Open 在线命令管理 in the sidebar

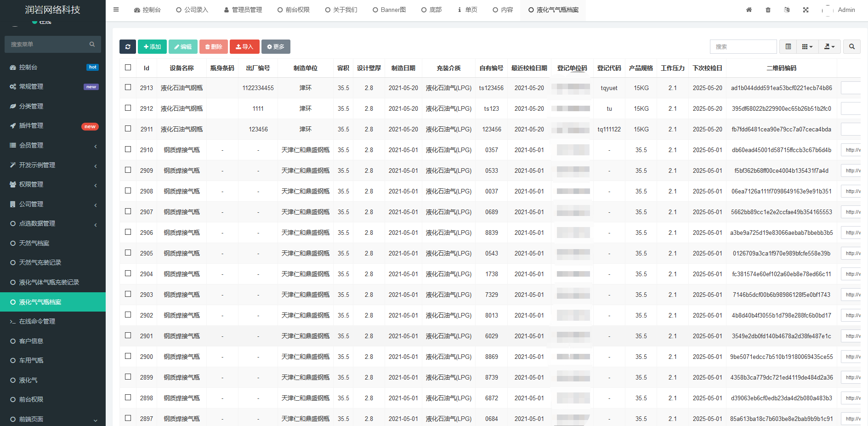point(53,321)
